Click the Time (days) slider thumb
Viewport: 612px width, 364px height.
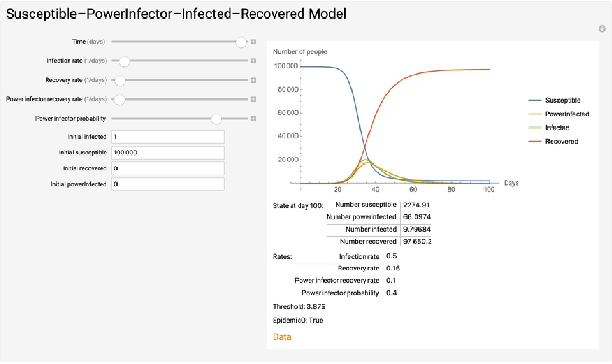[241, 42]
